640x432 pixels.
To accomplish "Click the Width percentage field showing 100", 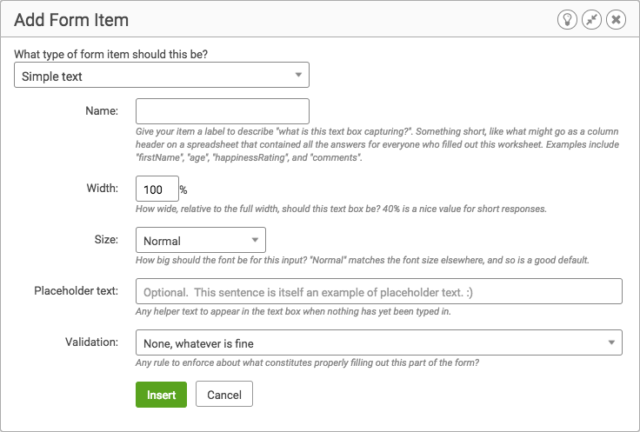I will pyautogui.click(x=157, y=189).
